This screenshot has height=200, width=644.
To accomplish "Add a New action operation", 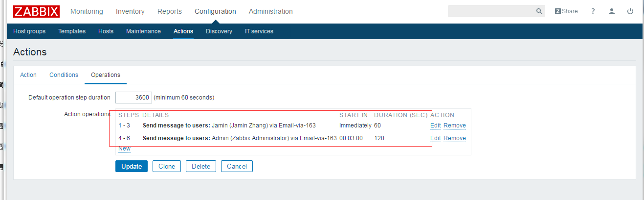I will [124, 149].
